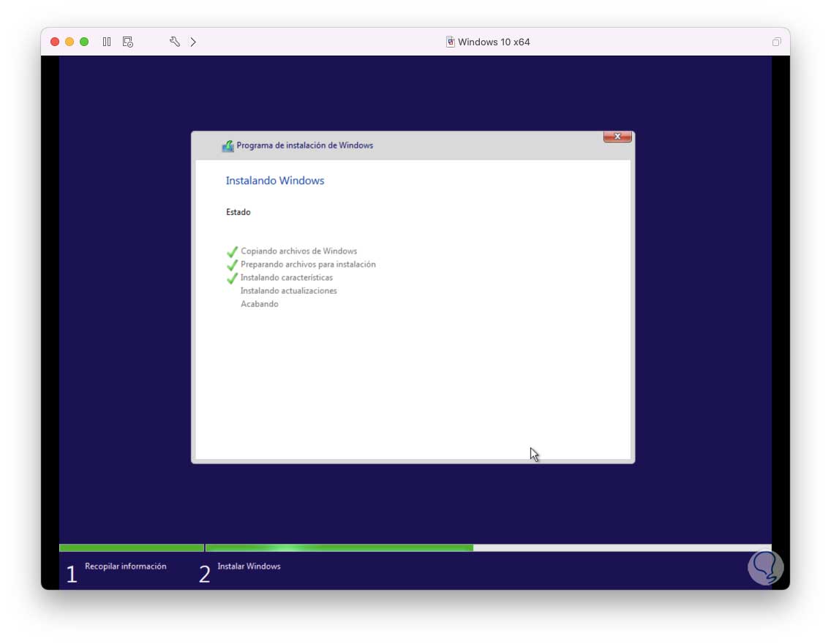Open the snapshot manager icon
This screenshot has height=644, width=831.
coord(128,42)
